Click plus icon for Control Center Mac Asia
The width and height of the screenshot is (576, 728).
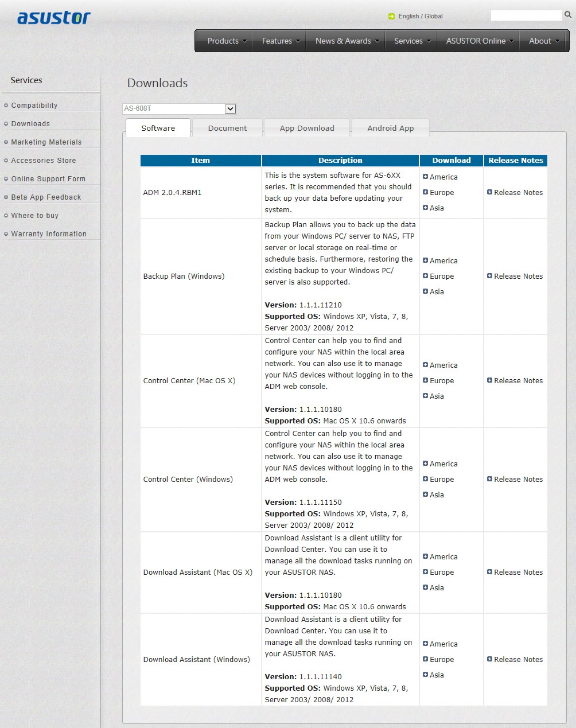(425, 396)
